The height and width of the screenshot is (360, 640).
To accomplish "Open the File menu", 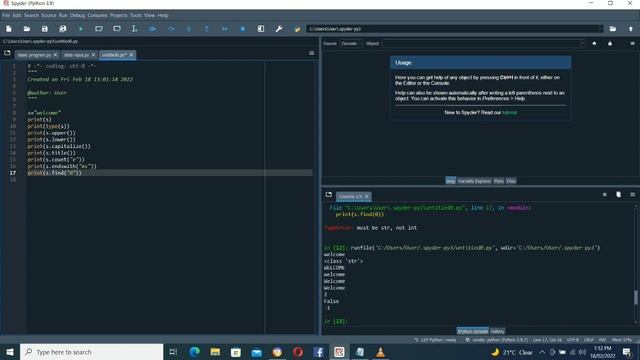I will point(6,15).
